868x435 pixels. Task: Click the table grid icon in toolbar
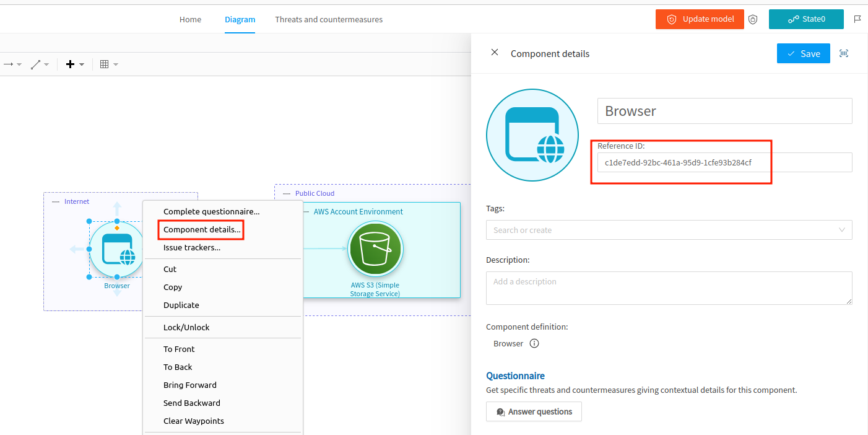point(105,64)
